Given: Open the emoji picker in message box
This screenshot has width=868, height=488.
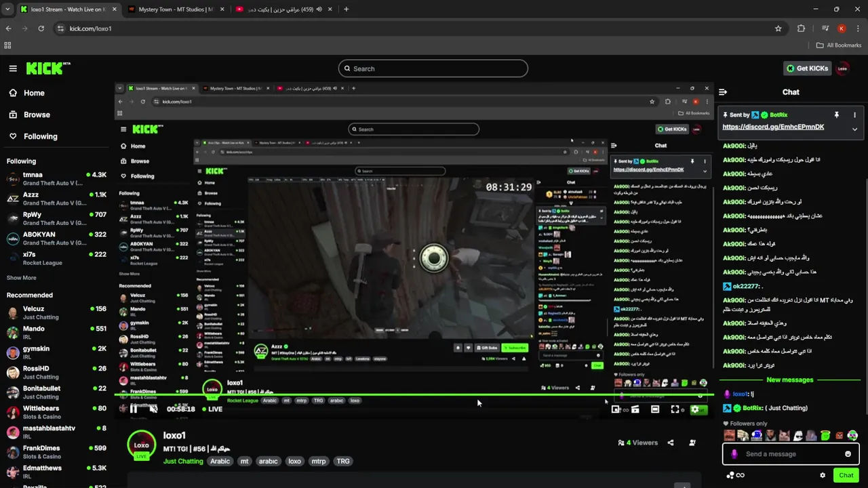Looking at the screenshot, I should [x=848, y=454].
